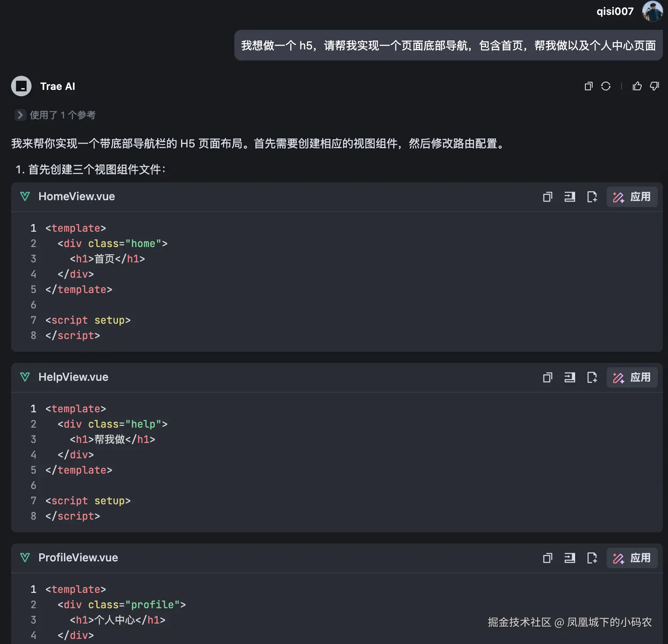Open the HelpView.vue file name
The height and width of the screenshot is (644, 668).
coord(73,377)
